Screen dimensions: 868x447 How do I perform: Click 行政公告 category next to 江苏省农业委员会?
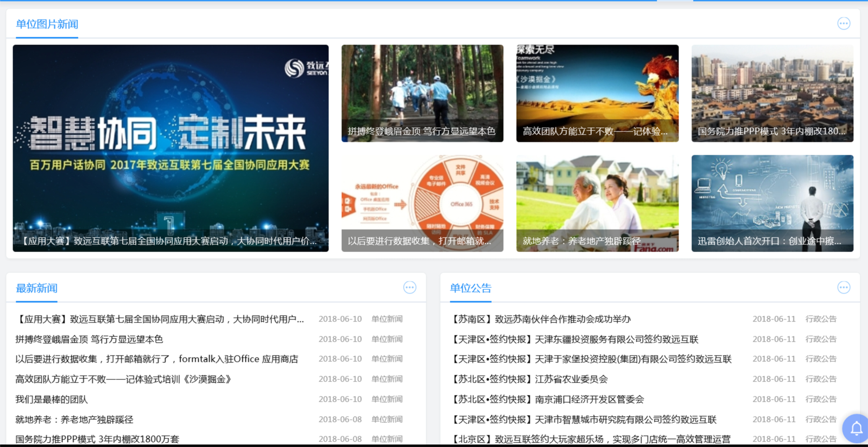click(x=821, y=379)
